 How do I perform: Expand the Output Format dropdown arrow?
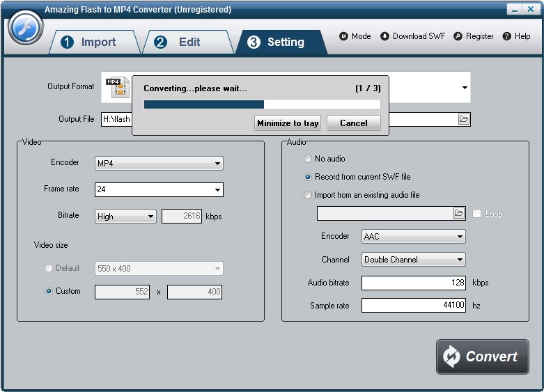pos(465,88)
